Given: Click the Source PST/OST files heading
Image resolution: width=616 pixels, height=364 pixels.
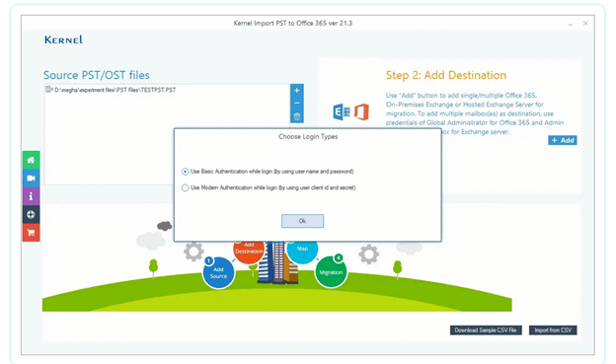Looking at the screenshot, I should pos(97,75).
